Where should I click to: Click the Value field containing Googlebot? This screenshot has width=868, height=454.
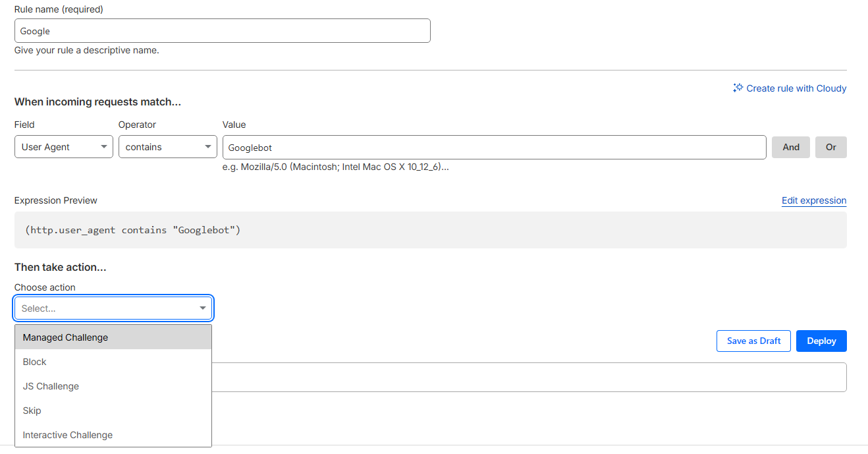point(494,148)
